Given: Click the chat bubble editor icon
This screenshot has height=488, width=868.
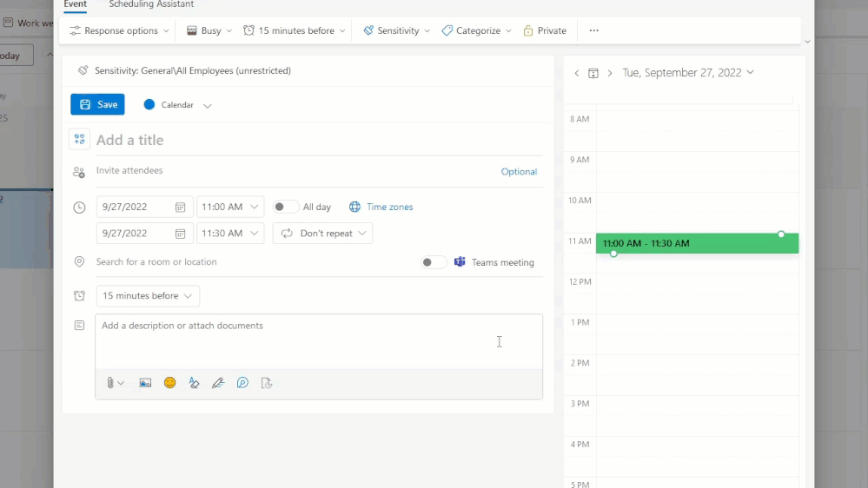Looking at the screenshot, I should 242,383.
